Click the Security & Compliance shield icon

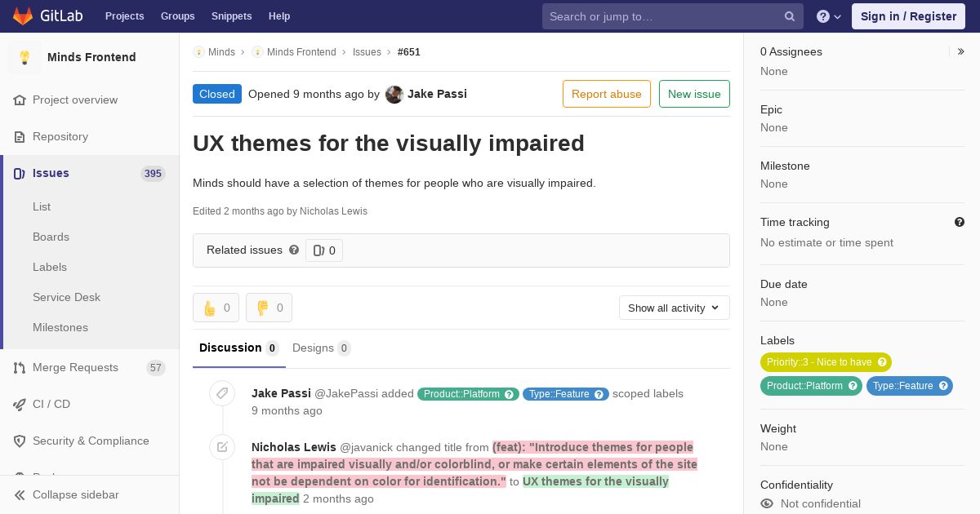pyautogui.click(x=20, y=441)
